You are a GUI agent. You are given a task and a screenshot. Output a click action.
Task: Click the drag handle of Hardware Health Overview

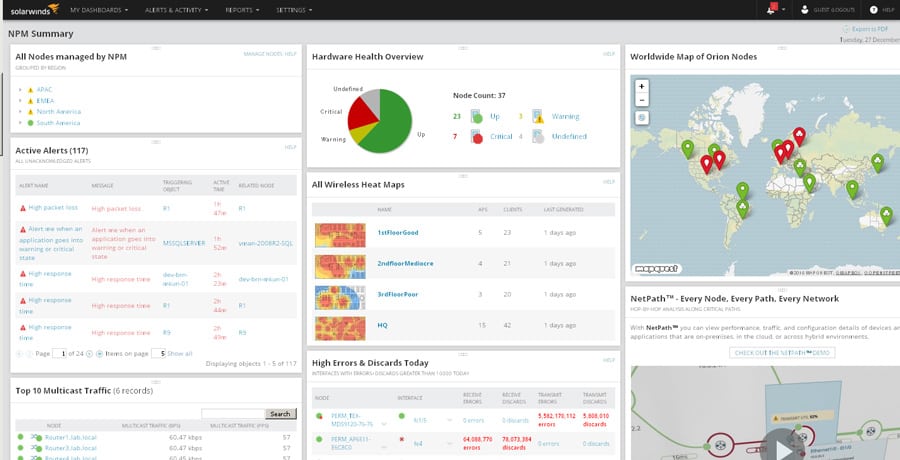pos(463,48)
